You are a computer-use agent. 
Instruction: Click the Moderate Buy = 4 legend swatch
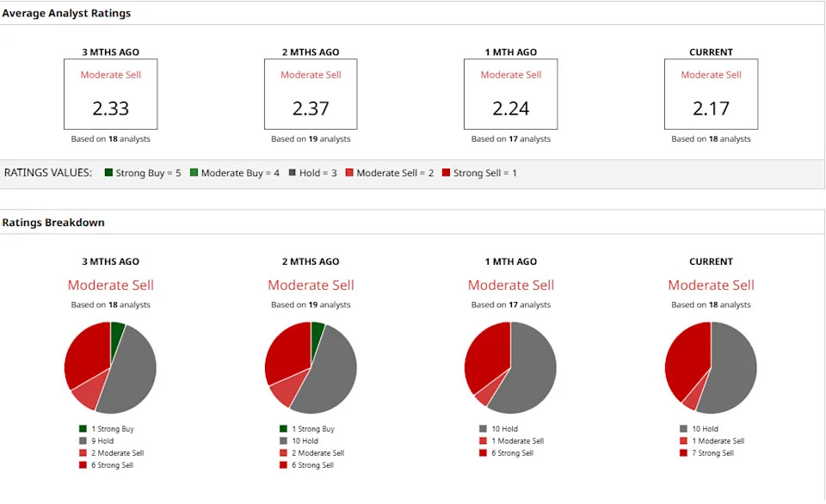[194, 173]
